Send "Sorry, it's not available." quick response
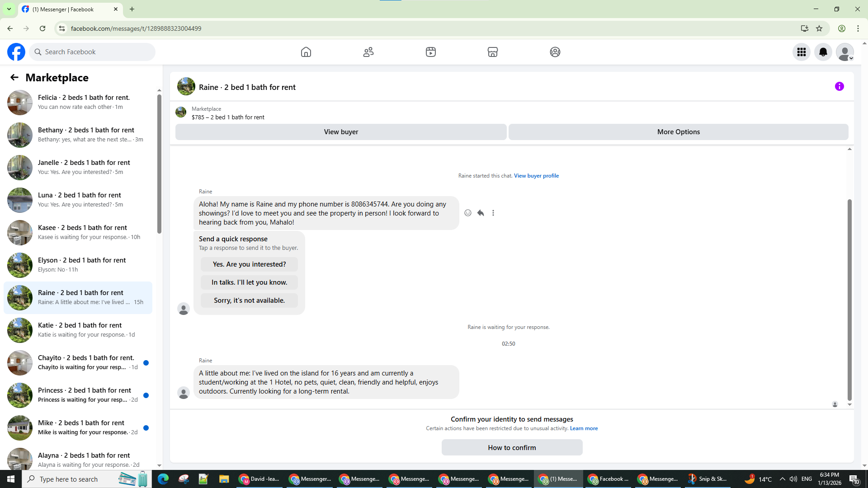 pos(249,300)
